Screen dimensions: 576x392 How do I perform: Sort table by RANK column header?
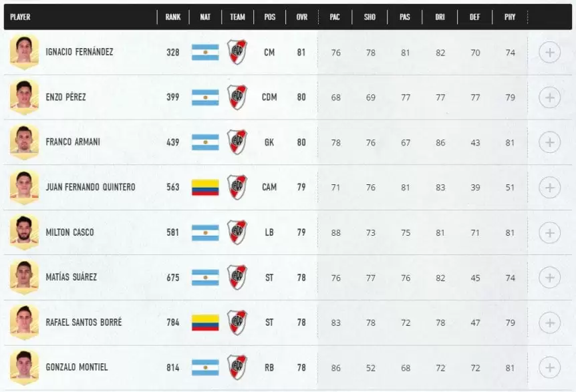tap(173, 17)
